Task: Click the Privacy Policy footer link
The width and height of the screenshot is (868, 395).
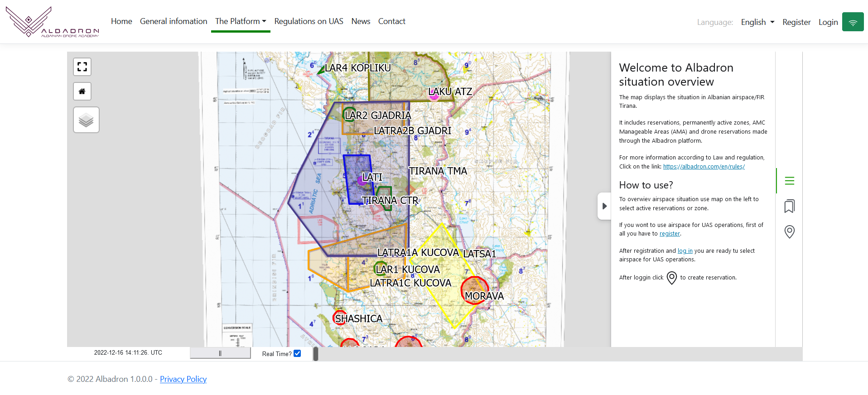Action: click(183, 379)
